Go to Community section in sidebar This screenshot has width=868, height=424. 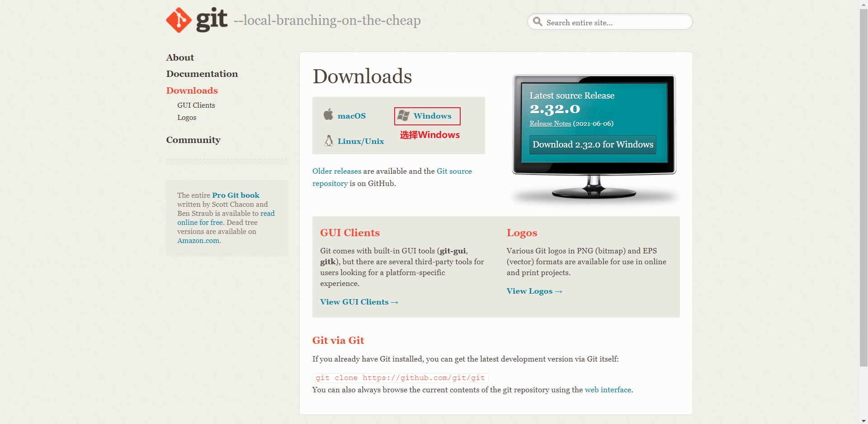(193, 140)
